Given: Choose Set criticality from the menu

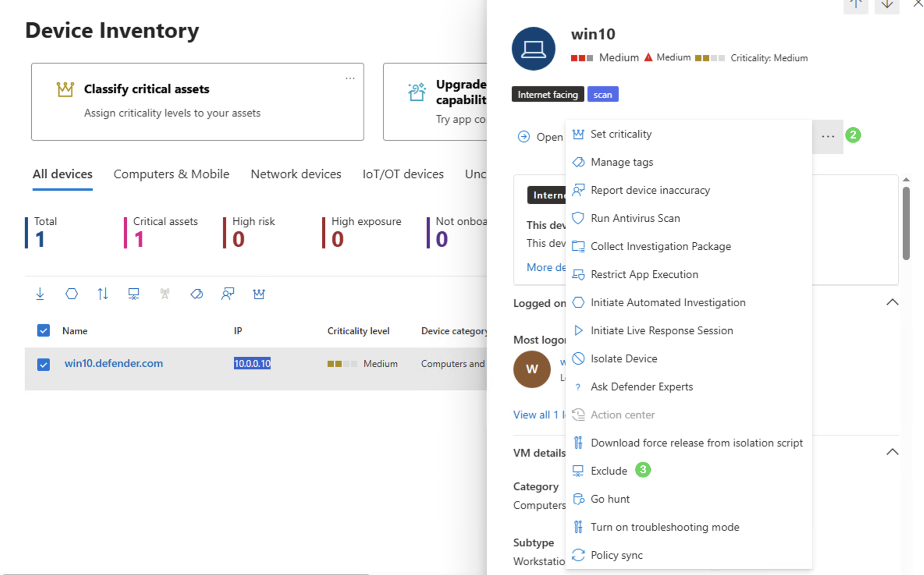Looking at the screenshot, I should coord(688,134).
